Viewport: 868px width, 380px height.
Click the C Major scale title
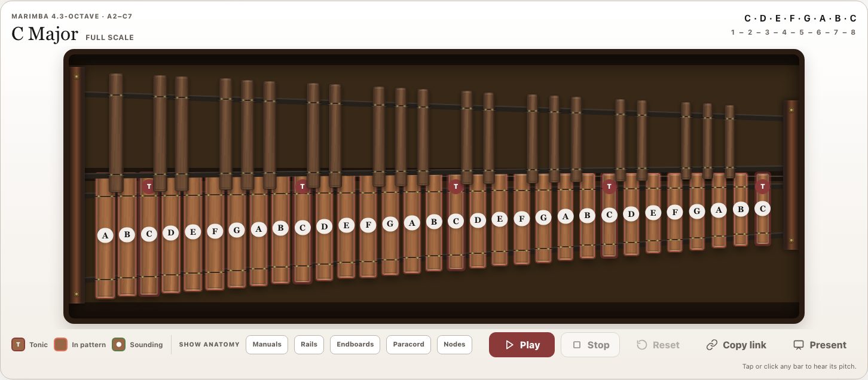[45, 34]
